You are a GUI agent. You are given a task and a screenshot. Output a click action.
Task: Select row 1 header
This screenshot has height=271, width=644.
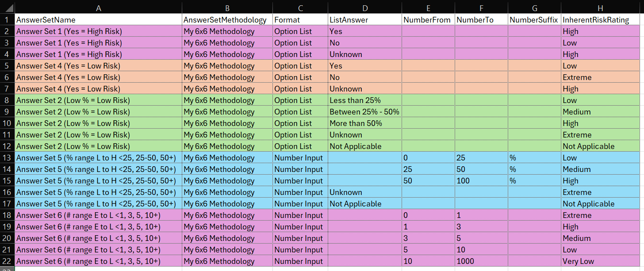[7, 20]
